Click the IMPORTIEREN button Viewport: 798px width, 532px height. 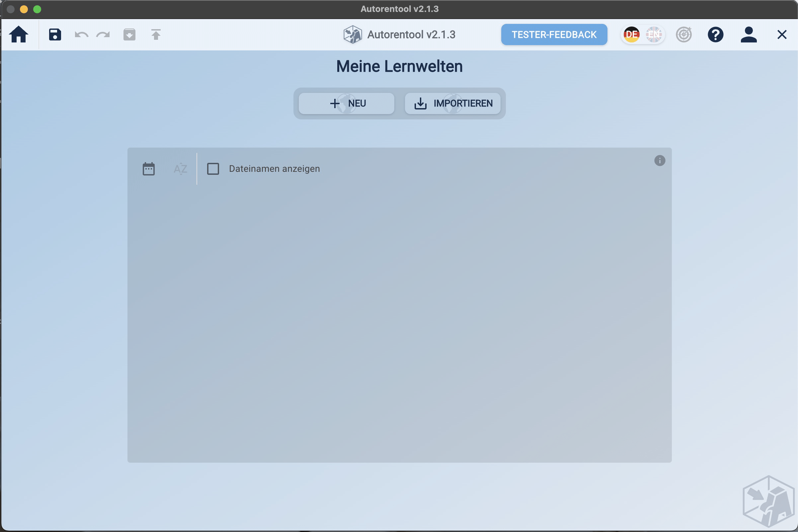[x=453, y=103]
